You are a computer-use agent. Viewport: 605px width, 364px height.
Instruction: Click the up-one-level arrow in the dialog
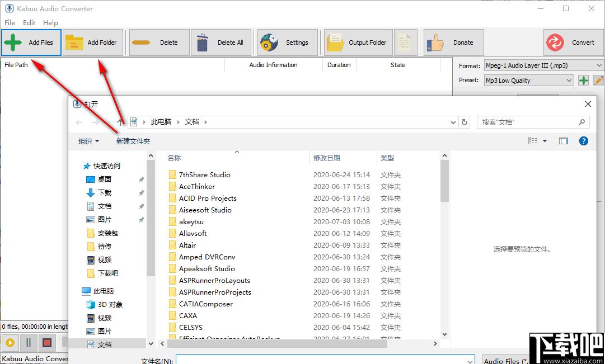pos(120,122)
